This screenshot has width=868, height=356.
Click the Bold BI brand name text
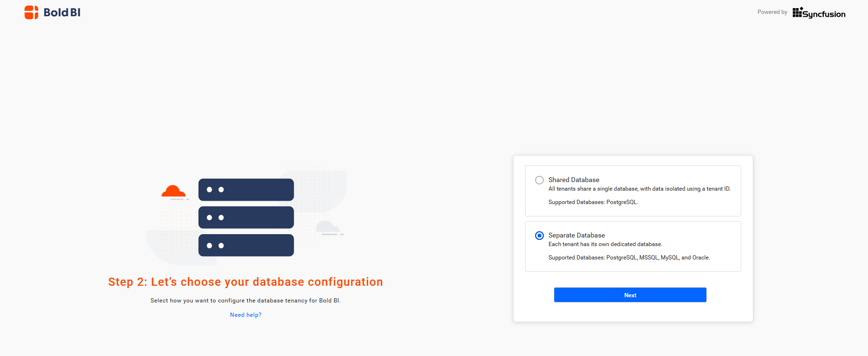62,12
